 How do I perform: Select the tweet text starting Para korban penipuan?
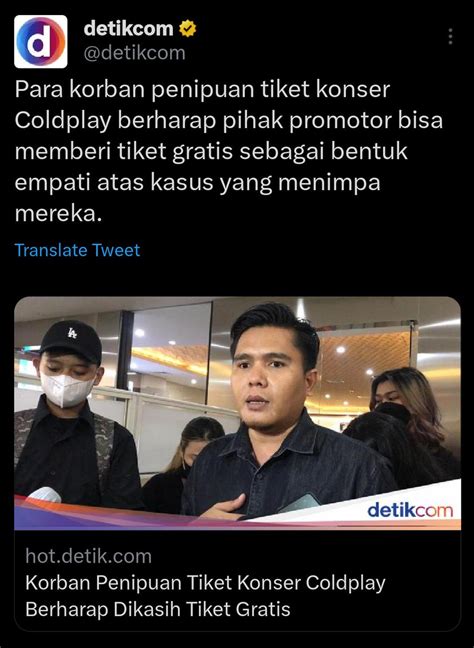(x=229, y=152)
